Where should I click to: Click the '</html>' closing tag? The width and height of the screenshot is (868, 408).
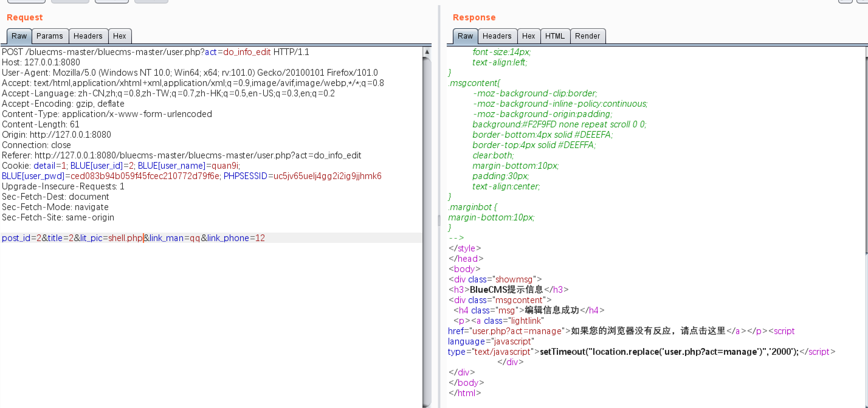pyautogui.click(x=465, y=393)
